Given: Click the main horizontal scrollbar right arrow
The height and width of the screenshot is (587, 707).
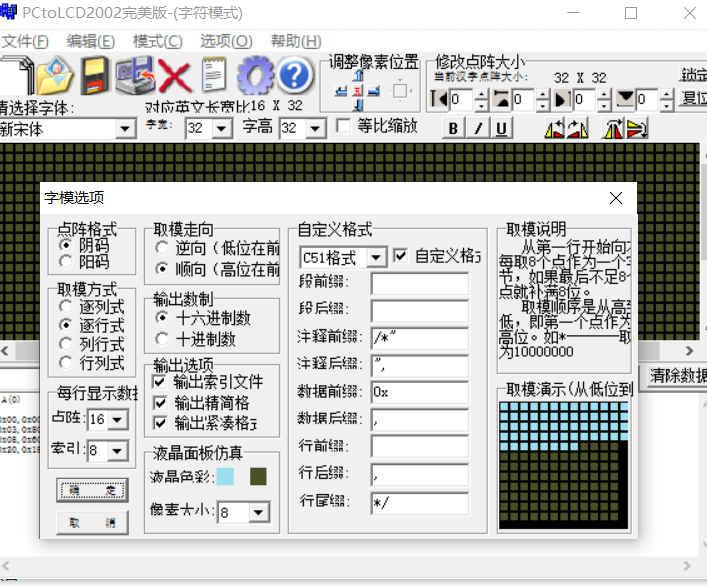Looking at the screenshot, I should [689, 351].
